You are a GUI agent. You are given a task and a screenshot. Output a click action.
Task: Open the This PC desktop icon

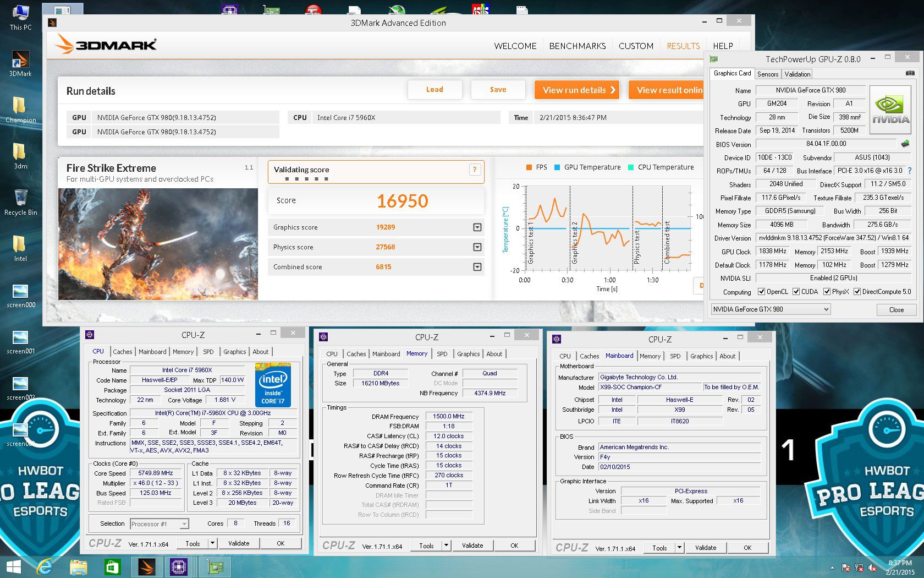20,17
